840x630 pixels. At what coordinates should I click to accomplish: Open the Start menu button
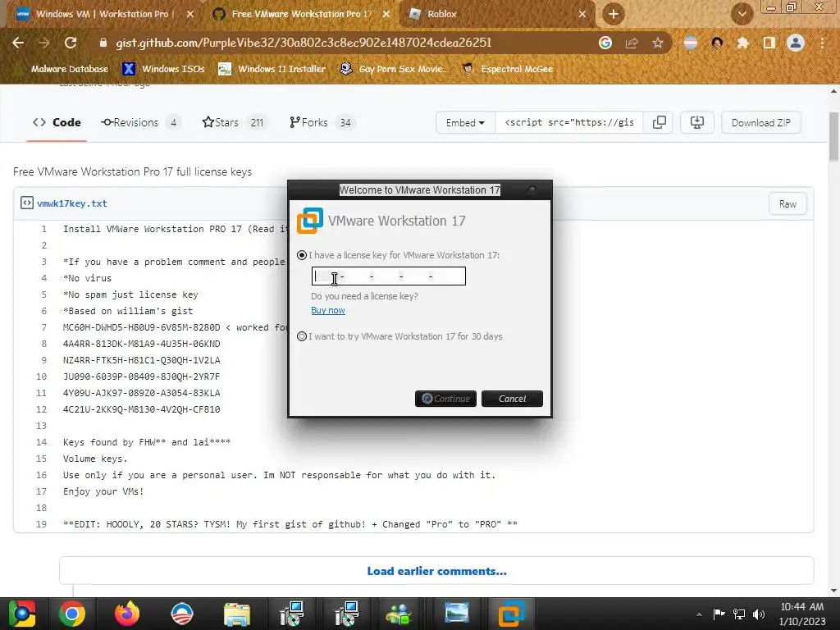tap(21, 614)
